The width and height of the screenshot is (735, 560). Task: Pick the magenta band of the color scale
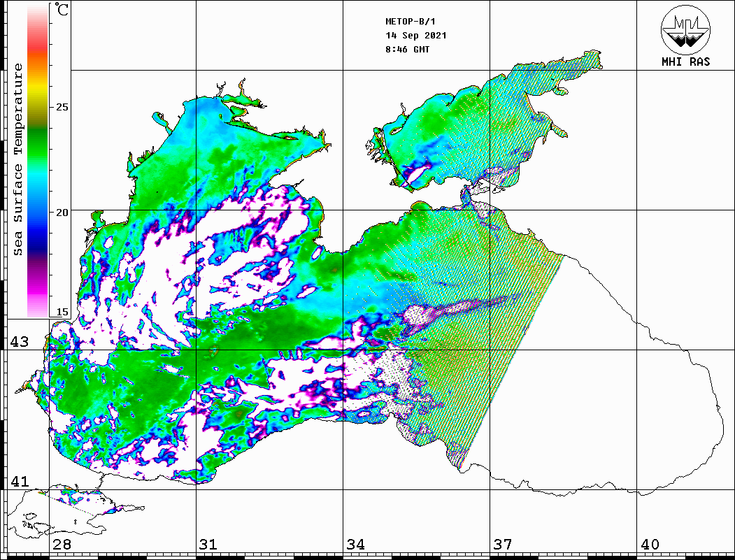pyautogui.click(x=38, y=286)
